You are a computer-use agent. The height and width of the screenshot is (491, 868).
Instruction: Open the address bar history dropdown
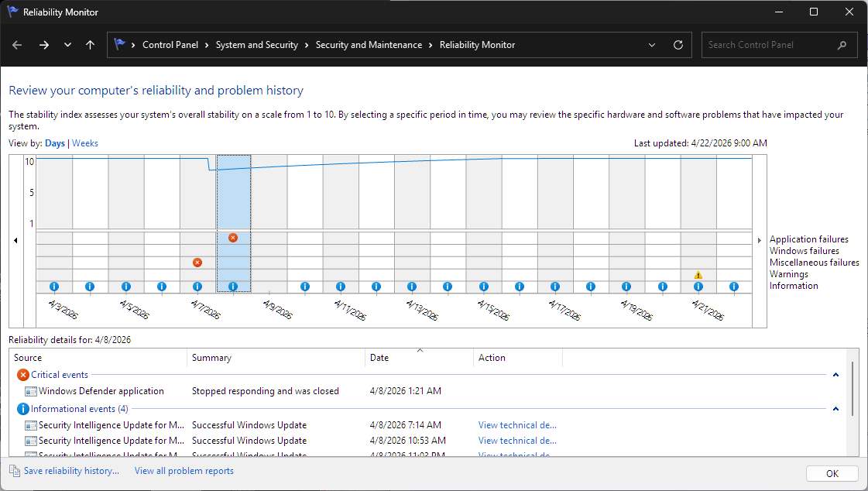651,45
